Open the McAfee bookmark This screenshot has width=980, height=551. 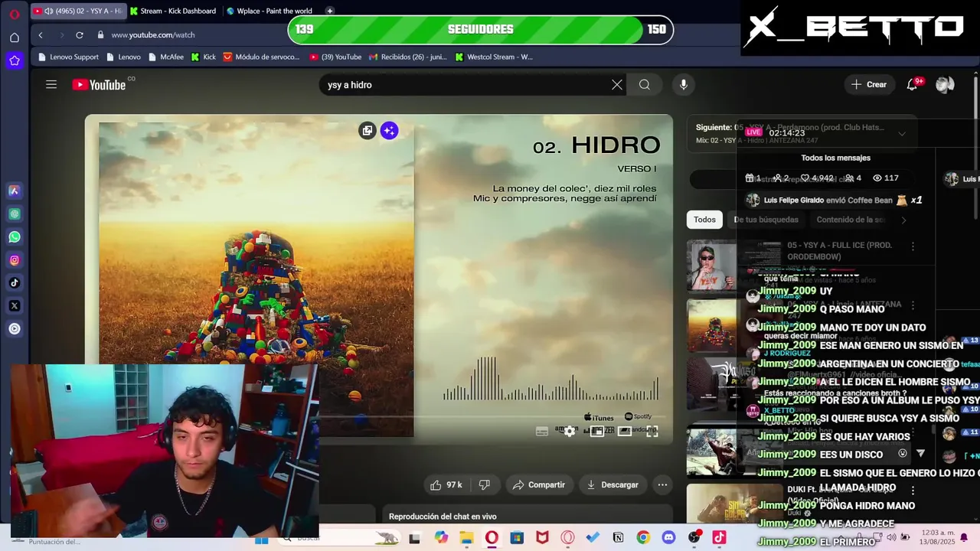[166, 57]
